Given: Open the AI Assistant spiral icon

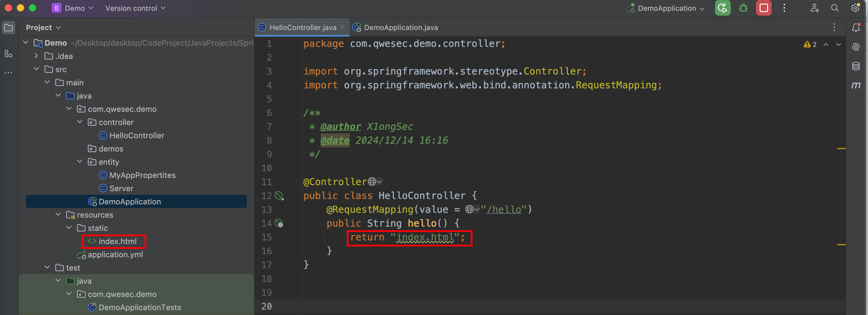Looking at the screenshot, I should click(x=856, y=47).
